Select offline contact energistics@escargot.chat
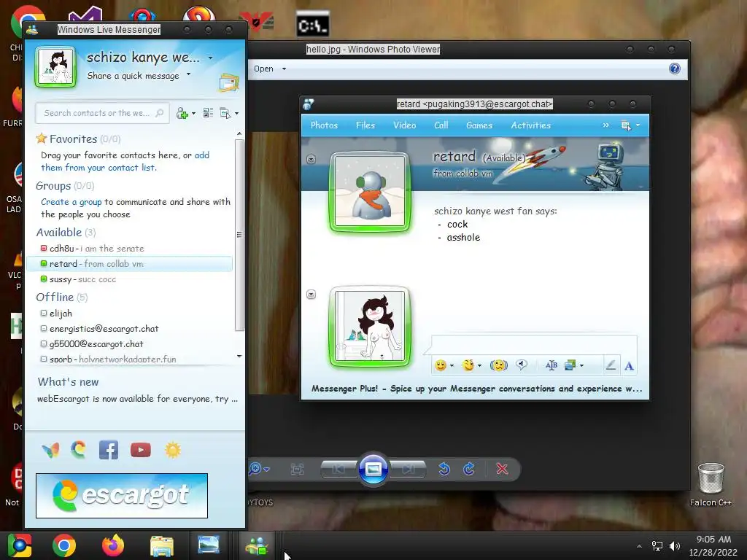The width and height of the screenshot is (747, 560). click(129, 329)
